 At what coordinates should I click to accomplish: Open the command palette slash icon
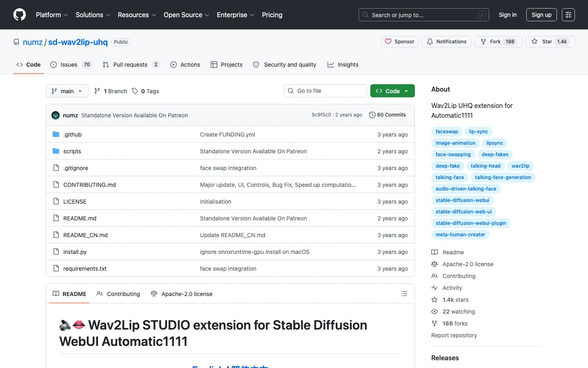point(482,15)
